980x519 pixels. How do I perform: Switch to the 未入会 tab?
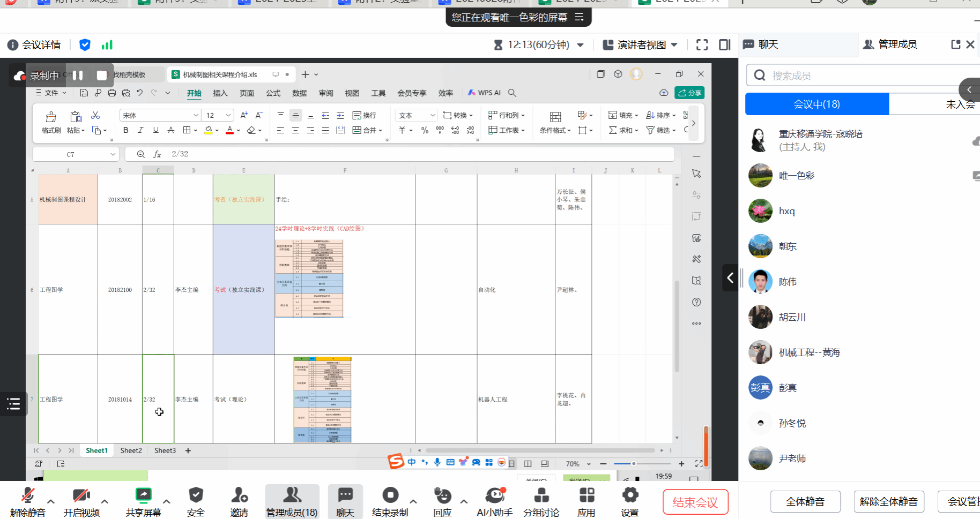pyautogui.click(x=960, y=104)
